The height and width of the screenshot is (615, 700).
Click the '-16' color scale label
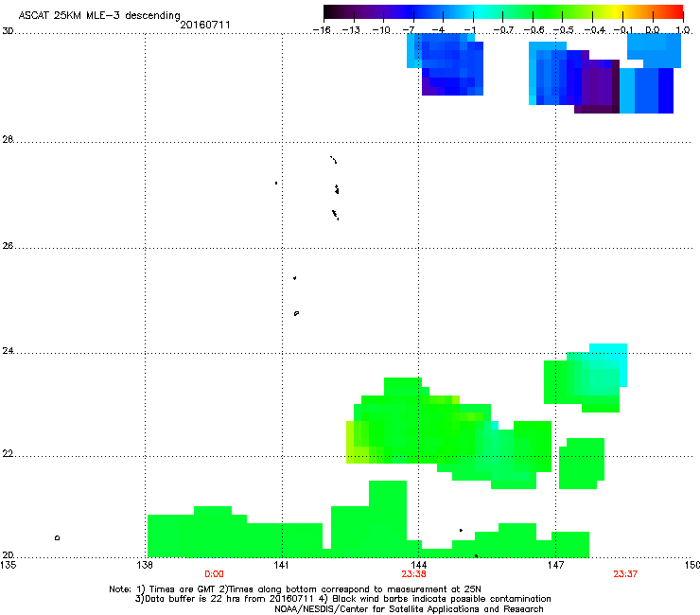(x=322, y=30)
